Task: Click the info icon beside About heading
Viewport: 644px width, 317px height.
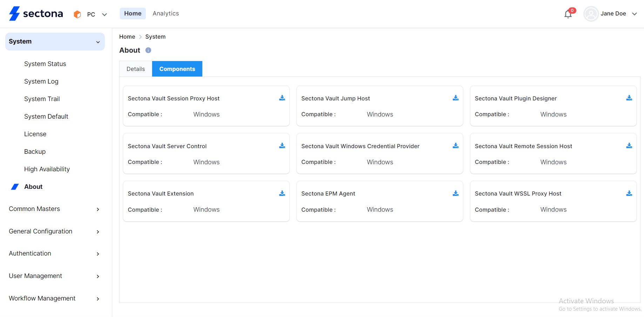Action: coord(148,50)
